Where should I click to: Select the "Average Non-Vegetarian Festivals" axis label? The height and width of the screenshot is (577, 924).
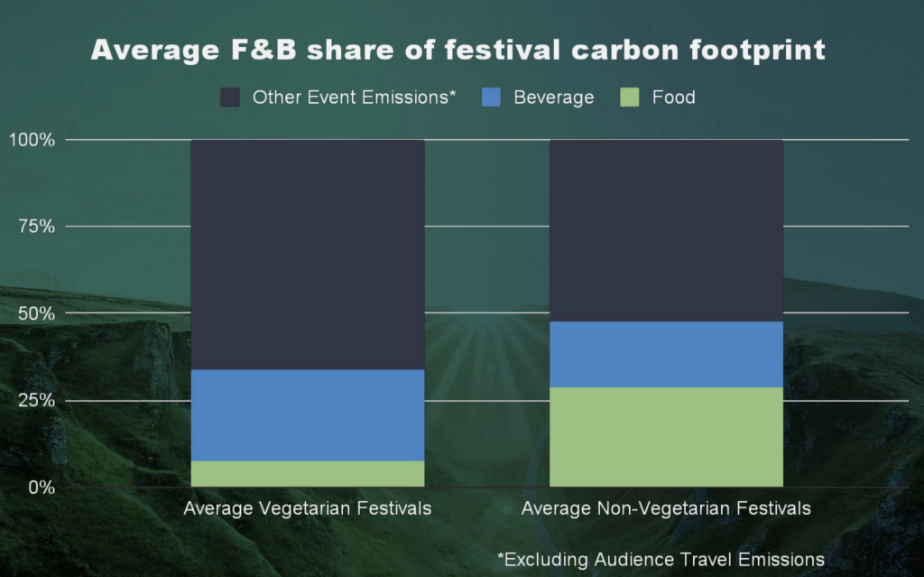coord(666,508)
